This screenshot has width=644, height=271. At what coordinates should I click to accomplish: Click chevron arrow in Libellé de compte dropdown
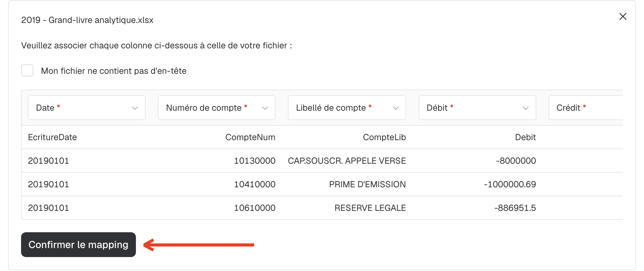[x=396, y=108]
